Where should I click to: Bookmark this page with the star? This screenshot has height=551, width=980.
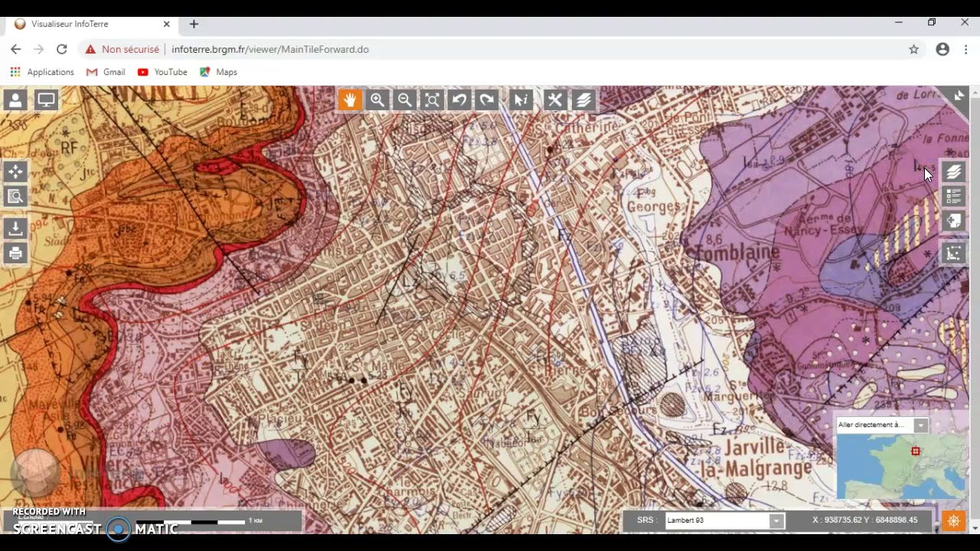pos(913,49)
